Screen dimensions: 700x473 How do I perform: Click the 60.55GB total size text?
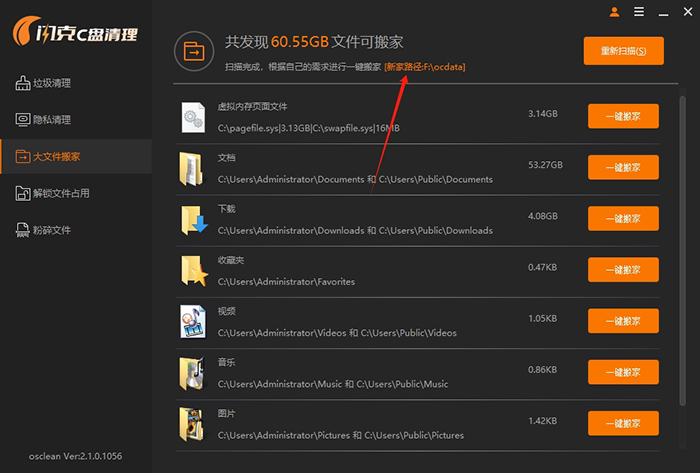(x=300, y=42)
